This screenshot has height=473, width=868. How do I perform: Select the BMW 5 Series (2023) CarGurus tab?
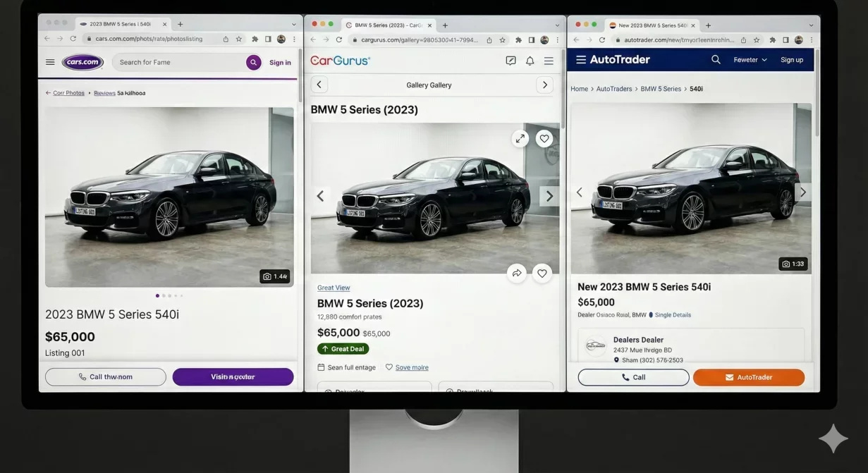(x=388, y=25)
